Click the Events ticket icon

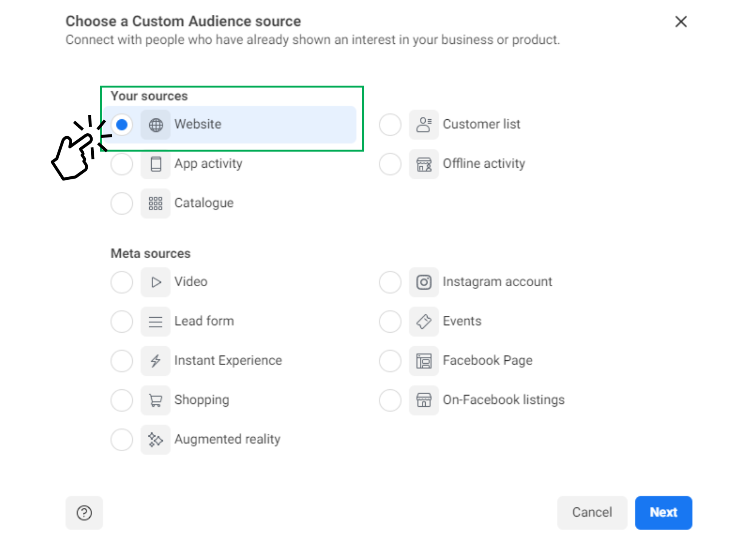[424, 321]
